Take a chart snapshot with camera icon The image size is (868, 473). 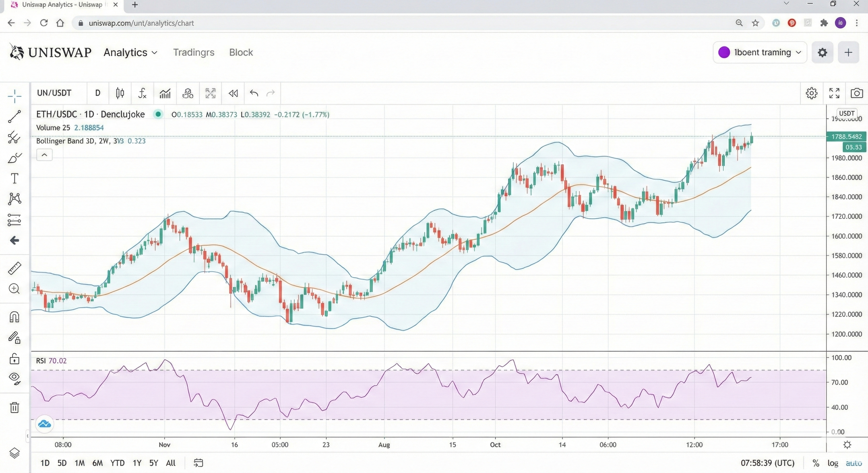(x=856, y=93)
